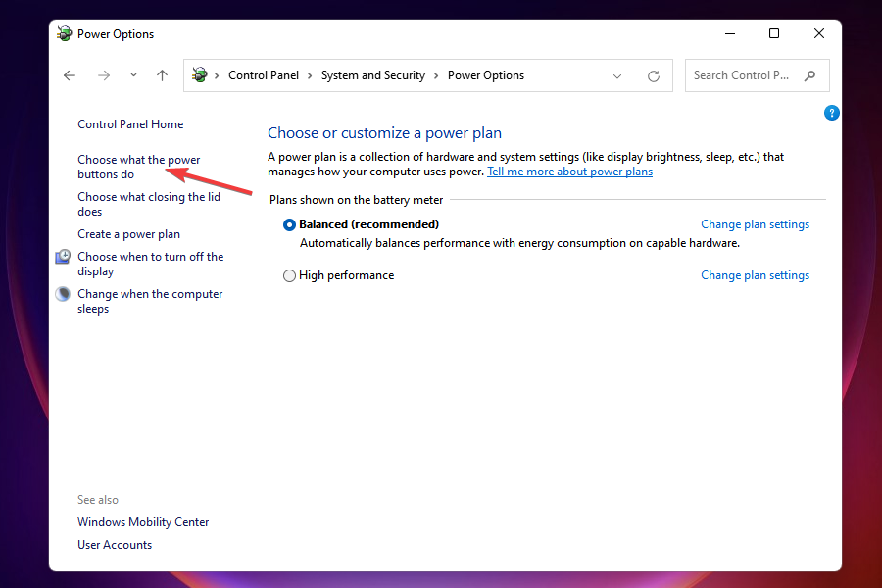Viewport: 882px width, 588px height.
Task: Open Control Panel Home link
Action: coord(130,124)
